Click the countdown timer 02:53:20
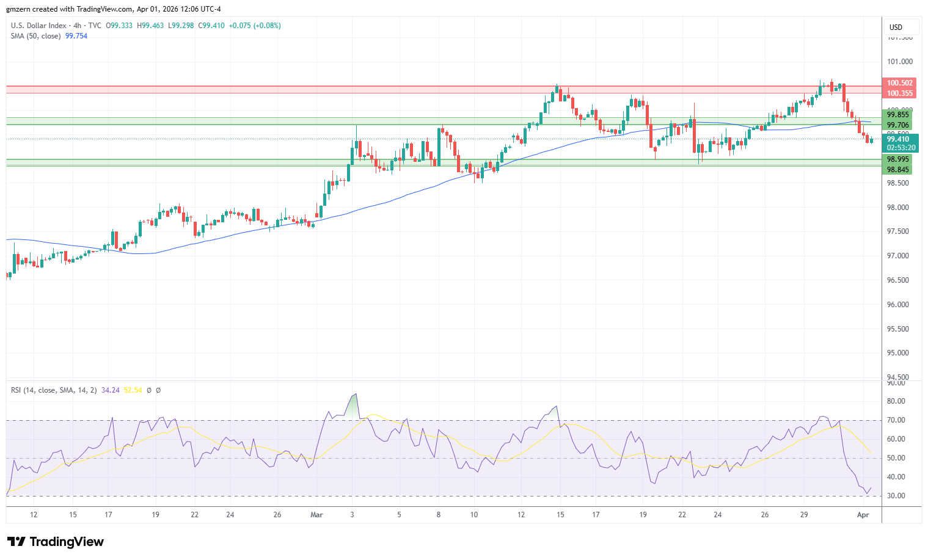The image size is (928, 560). 901,148
